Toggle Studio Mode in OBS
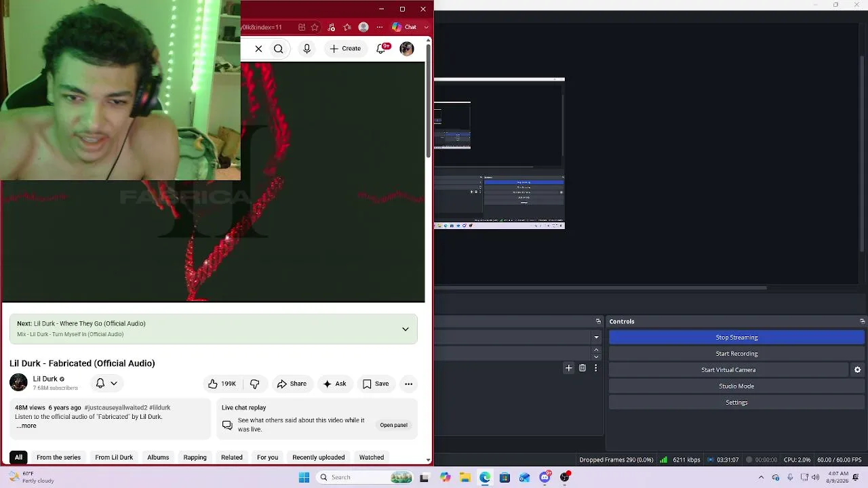This screenshot has height=488, width=868. [736, 386]
